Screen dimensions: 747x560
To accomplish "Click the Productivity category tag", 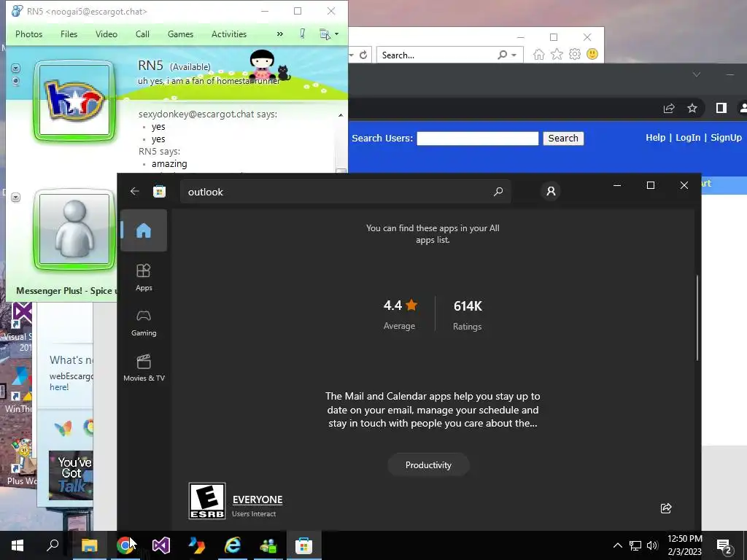I will click(428, 464).
